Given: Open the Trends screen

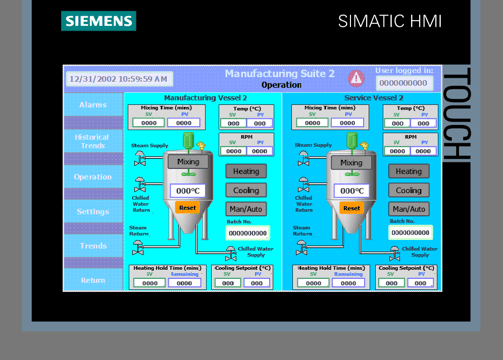Looking at the screenshot, I should click(x=93, y=246).
